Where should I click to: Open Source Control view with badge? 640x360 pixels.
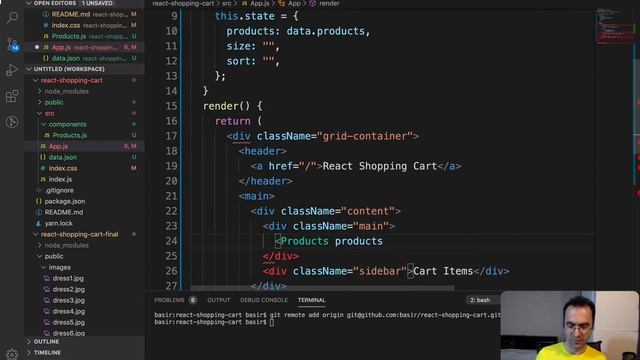[x=12, y=44]
